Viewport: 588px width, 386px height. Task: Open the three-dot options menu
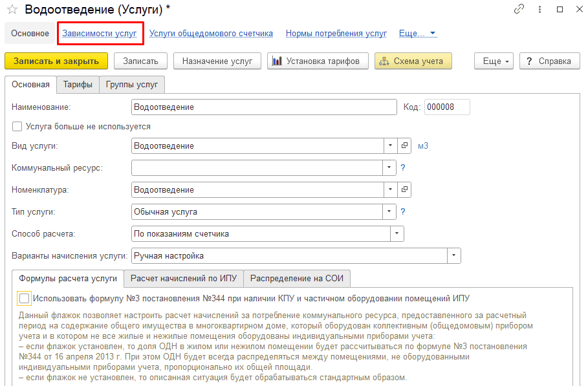point(539,9)
